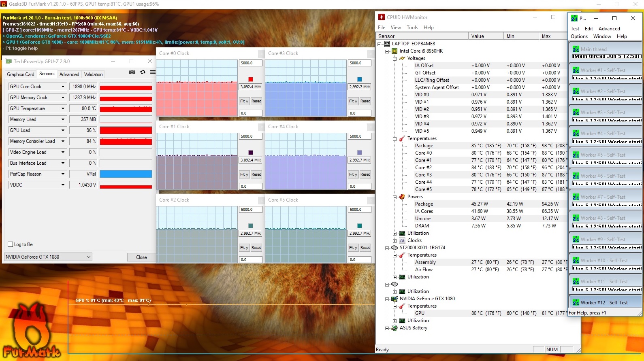
Task: Open the View menu in HWMonitor
Action: (396, 28)
